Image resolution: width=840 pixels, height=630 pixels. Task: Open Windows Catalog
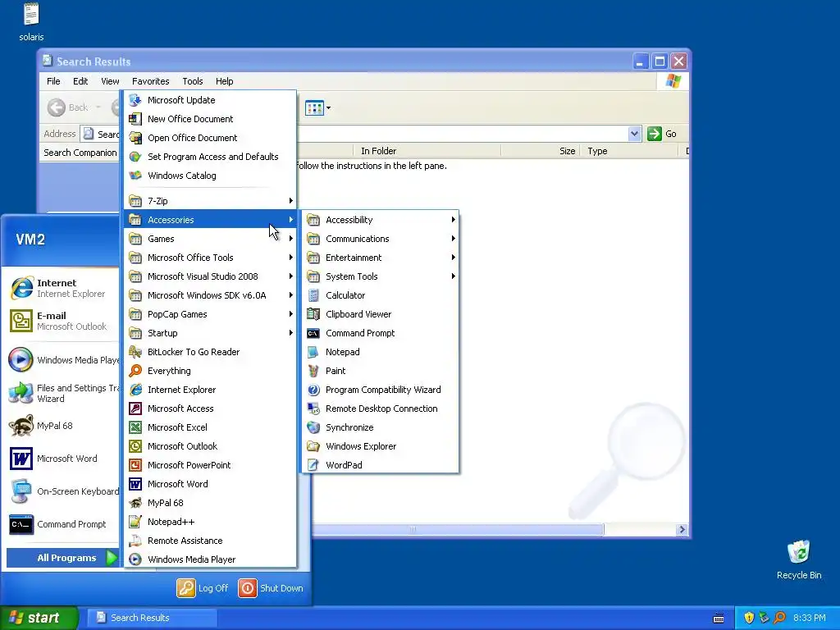click(x=210, y=176)
